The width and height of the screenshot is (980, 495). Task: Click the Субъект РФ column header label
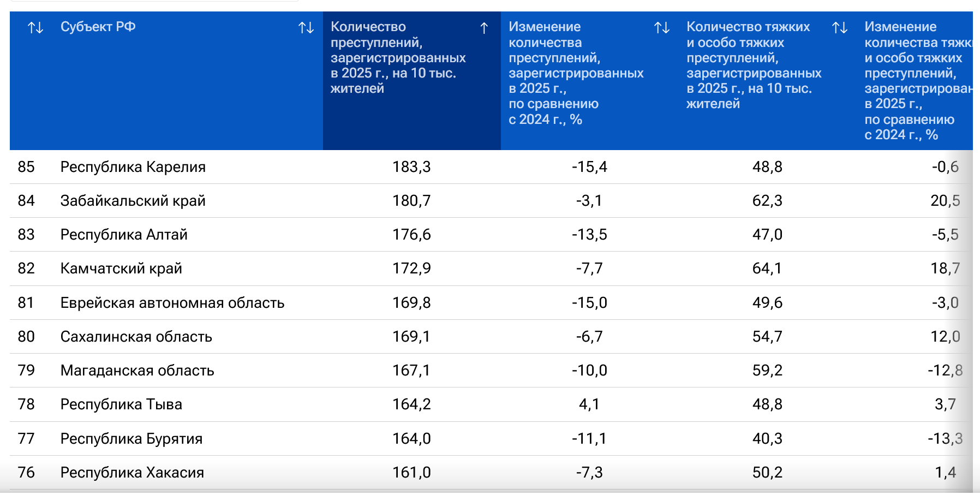tap(98, 27)
